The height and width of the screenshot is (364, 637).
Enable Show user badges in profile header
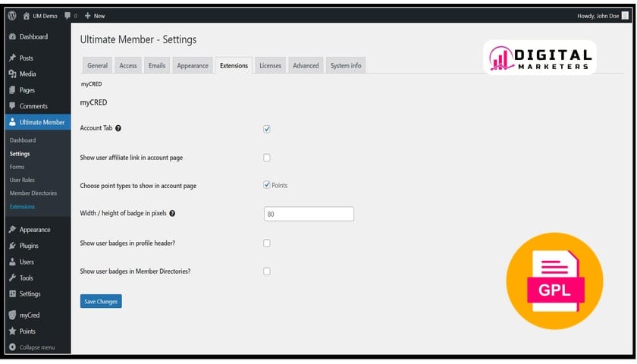[x=267, y=243]
